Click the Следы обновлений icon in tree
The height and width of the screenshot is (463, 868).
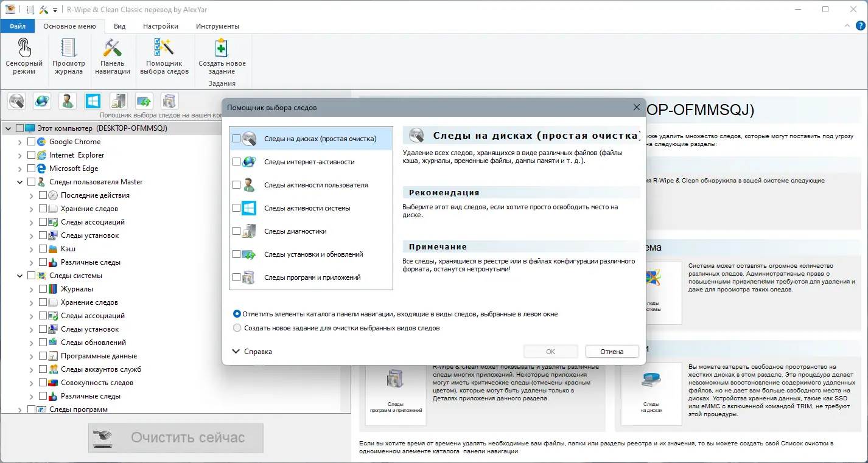54,343
